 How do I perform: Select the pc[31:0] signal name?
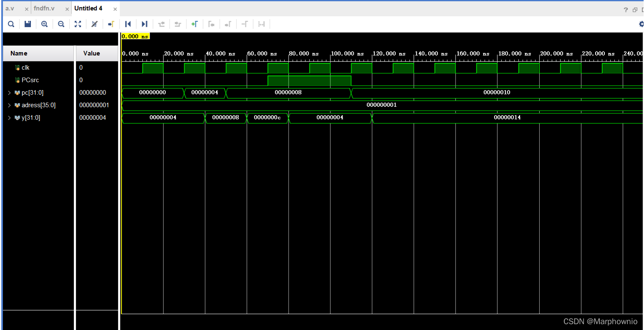pyautogui.click(x=33, y=93)
